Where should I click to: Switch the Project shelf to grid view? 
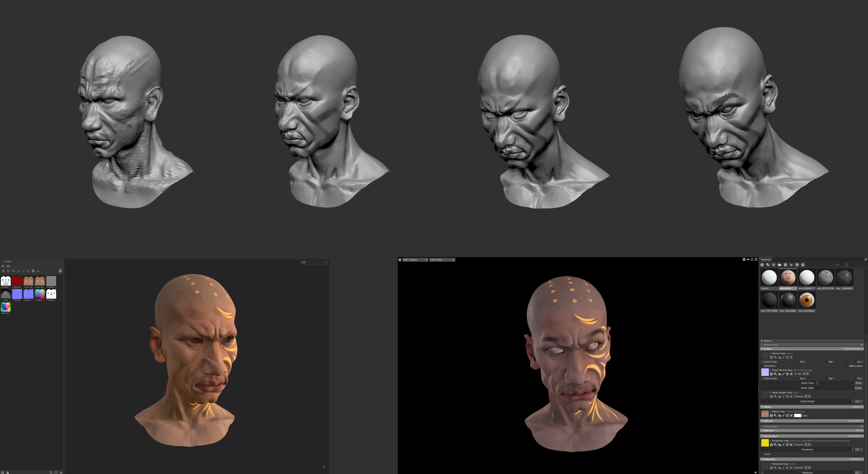(x=60, y=271)
